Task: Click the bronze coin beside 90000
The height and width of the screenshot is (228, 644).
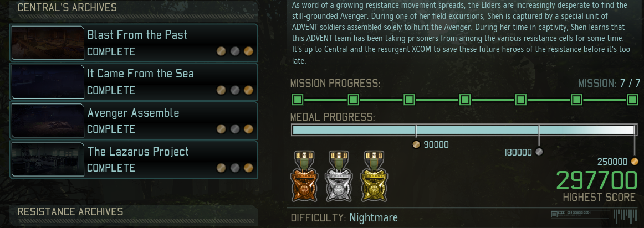Action: [x=416, y=145]
